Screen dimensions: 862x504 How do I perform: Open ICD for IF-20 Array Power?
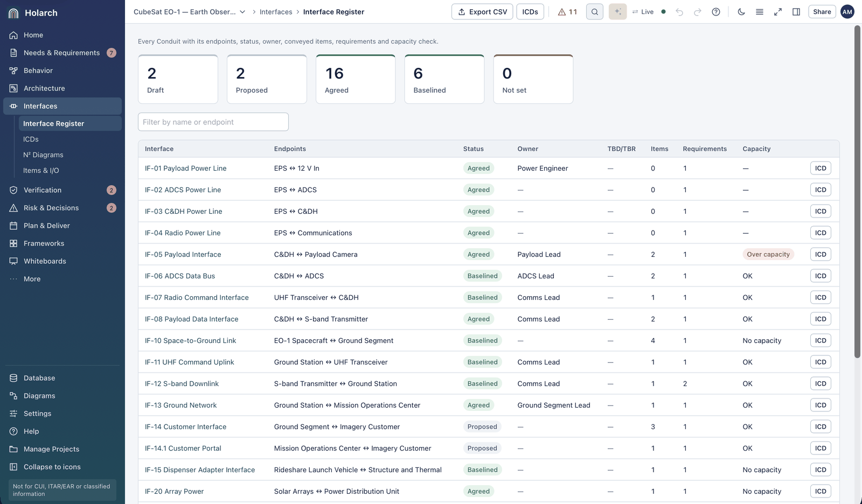821,491
